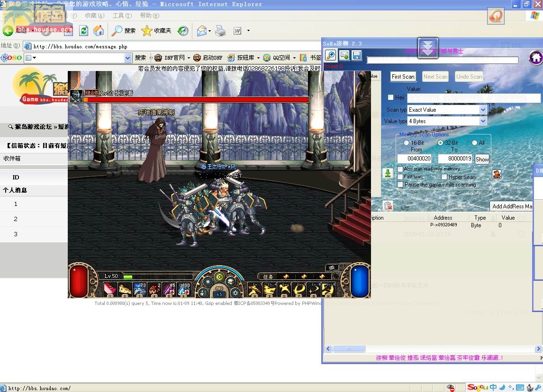Click the Sogou input method tray icon
This screenshot has width=543, height=392.
point(478,387)
